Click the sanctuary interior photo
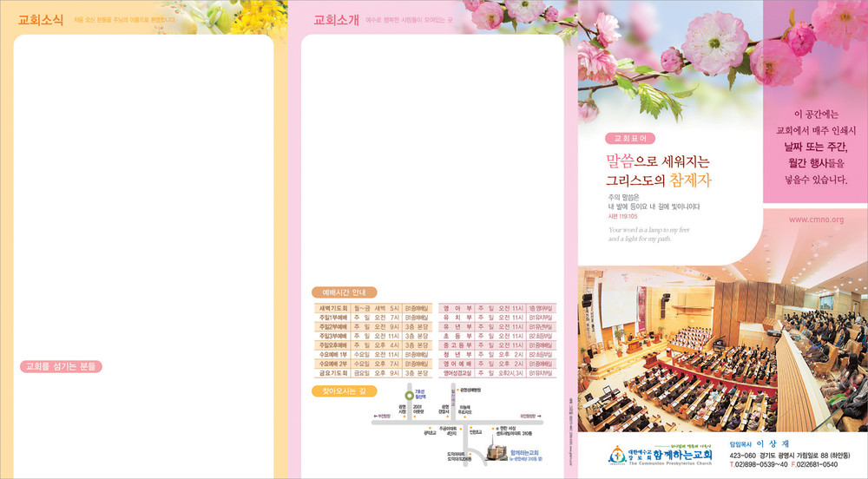 pyautogui.click(x=722, y=347)
